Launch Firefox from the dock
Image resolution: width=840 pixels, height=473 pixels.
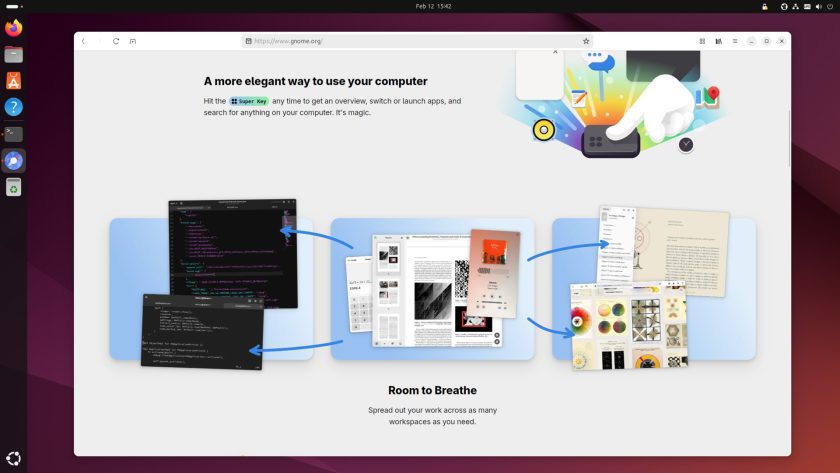14,28
